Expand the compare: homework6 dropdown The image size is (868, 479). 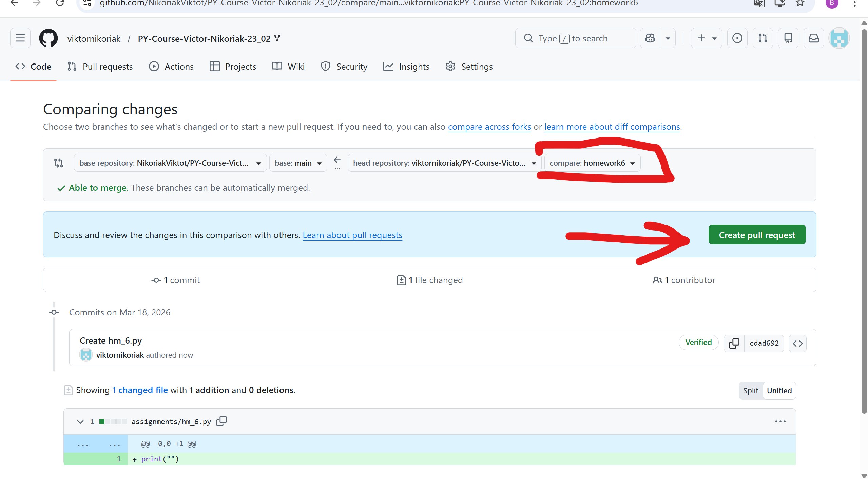pyautogui.click(x=592, y=163)
